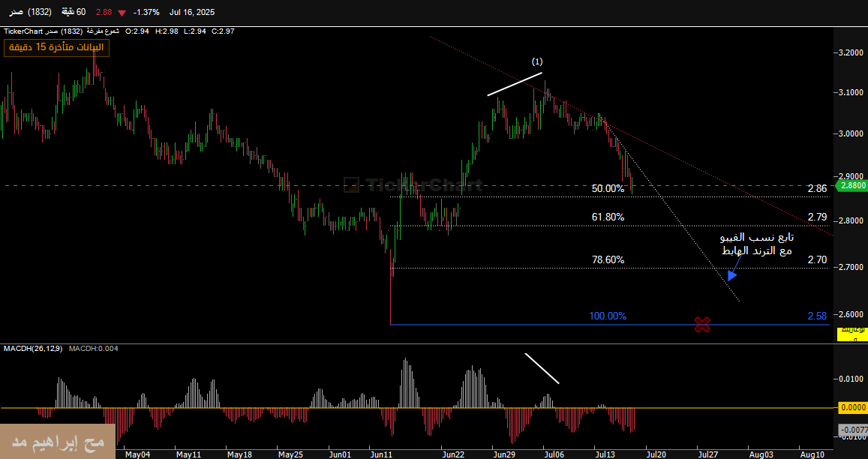Click the MACDH(26,12,9) indicator title
868x459 pixels.
(x=33, y=348)
